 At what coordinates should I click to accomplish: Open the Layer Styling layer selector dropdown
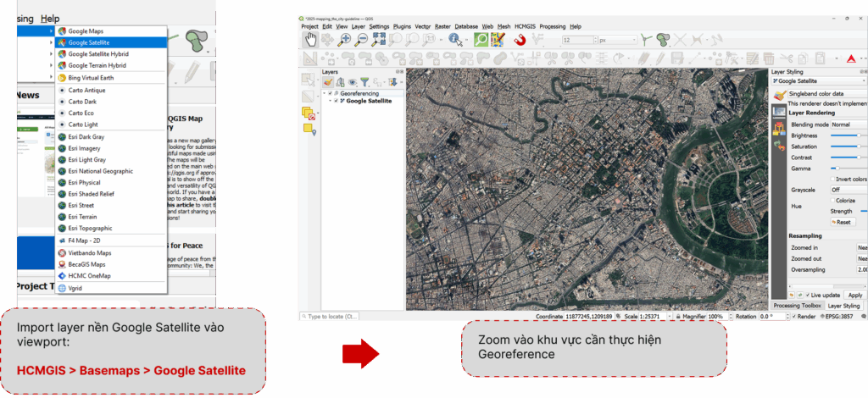(820, 81)
